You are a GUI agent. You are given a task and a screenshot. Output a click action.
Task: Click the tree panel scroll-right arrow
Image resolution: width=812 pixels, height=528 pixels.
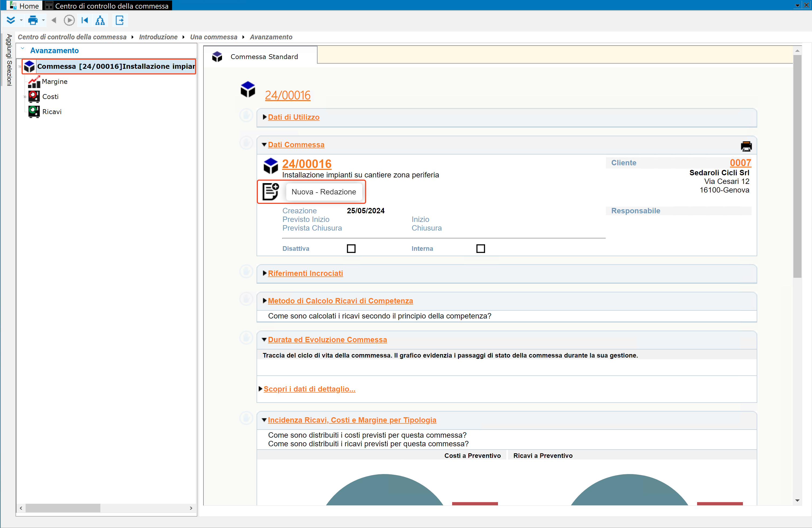(x=191, y=508)
